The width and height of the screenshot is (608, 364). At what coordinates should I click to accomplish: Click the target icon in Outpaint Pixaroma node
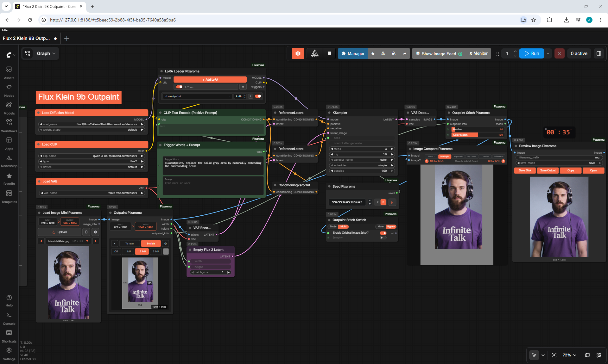pos(165,244)
